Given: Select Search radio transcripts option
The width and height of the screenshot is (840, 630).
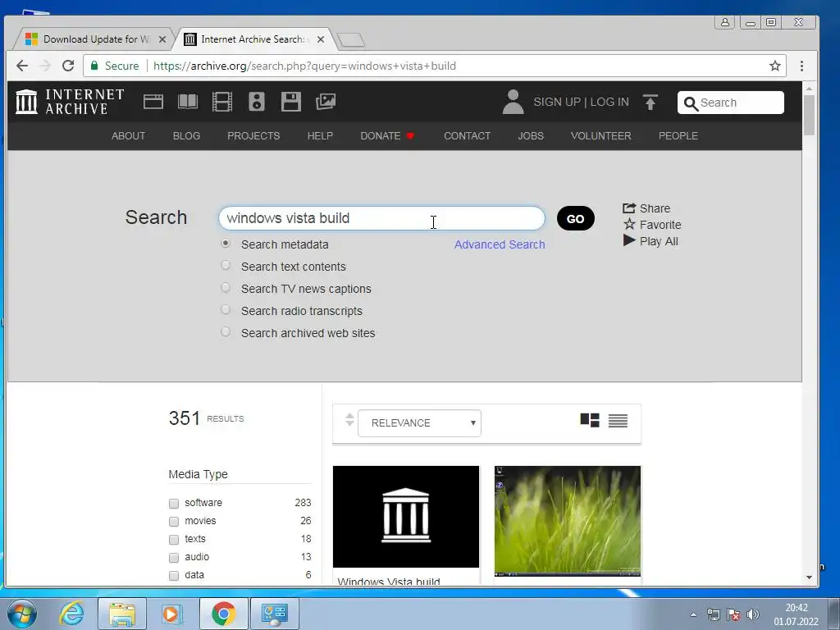Looking at the screenshot, I should coord(226,309).
